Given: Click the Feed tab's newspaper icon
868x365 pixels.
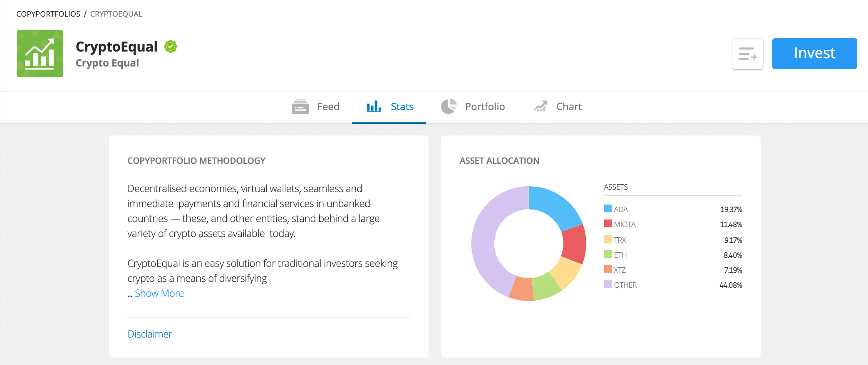Looking at the screenshot, I should point(300,107).
